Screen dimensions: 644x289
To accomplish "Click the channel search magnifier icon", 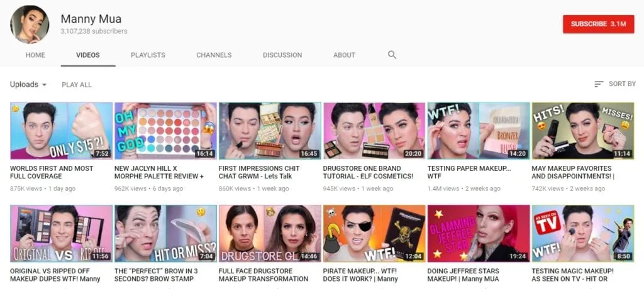I will tap(392, 55).
